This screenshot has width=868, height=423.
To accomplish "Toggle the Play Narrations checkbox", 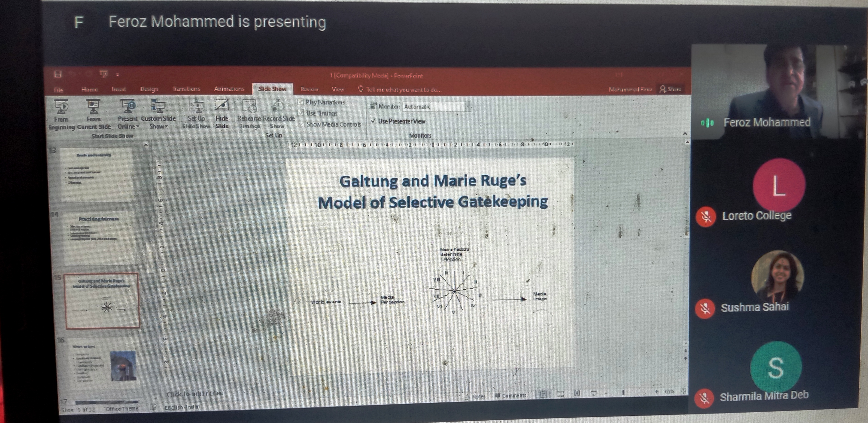I will point(301,102).
